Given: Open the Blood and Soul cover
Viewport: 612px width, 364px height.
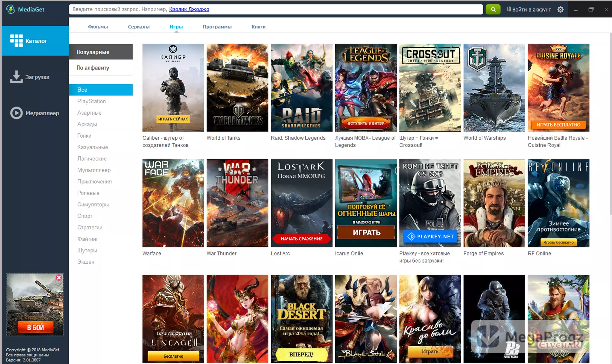Looking at the screenshot, I should coord(366,319).
